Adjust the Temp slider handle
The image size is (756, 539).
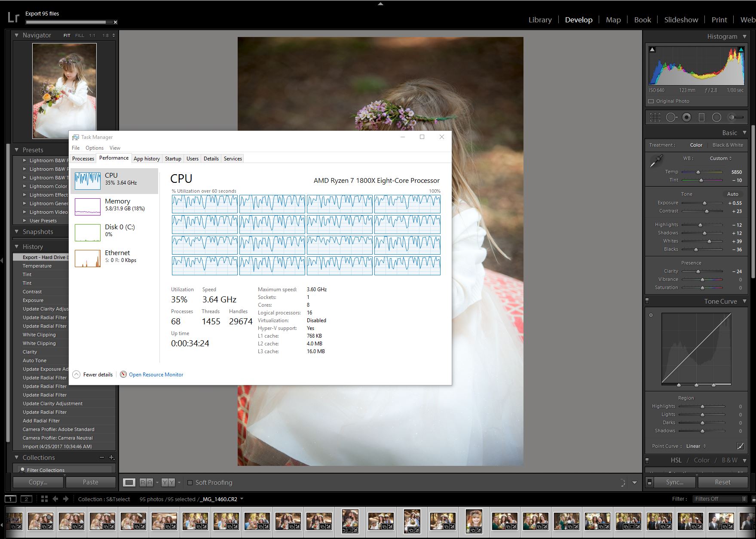(698, 172)
